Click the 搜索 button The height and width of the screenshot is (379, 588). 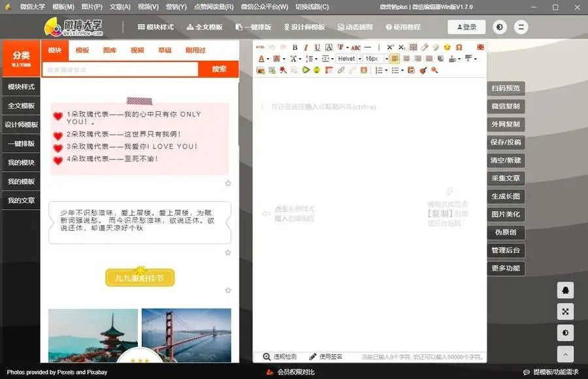click(219, 69)
